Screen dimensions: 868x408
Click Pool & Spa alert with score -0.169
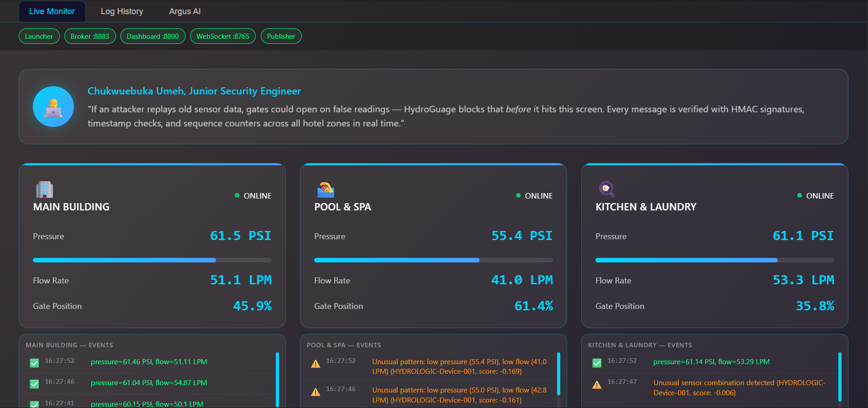click(460, 366)
